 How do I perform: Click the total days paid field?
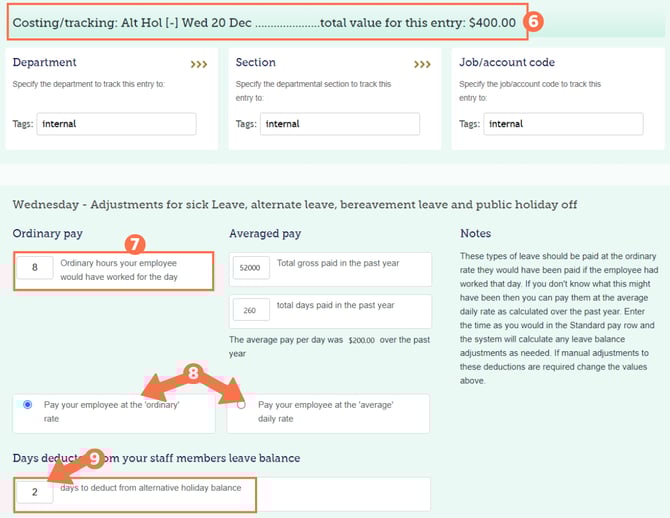pos(250,311)
